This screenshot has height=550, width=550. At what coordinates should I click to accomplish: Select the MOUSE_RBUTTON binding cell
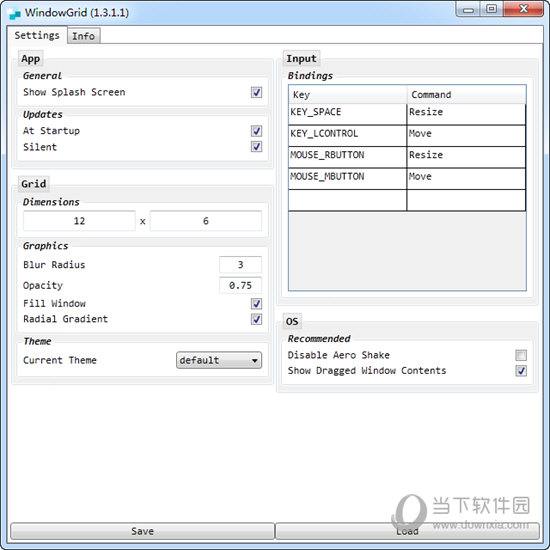(347, 157)
